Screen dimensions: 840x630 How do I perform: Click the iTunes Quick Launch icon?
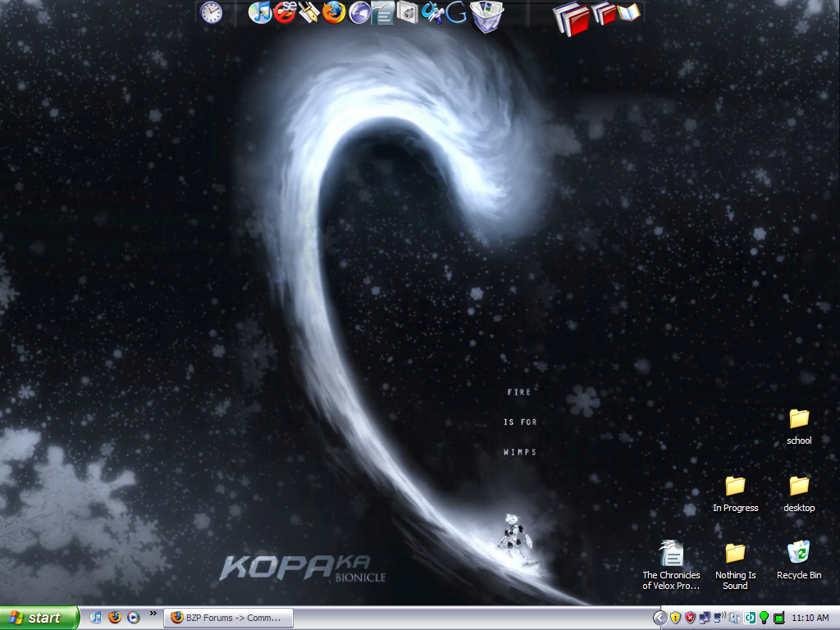pyautogui.click(x=97, y=618)
